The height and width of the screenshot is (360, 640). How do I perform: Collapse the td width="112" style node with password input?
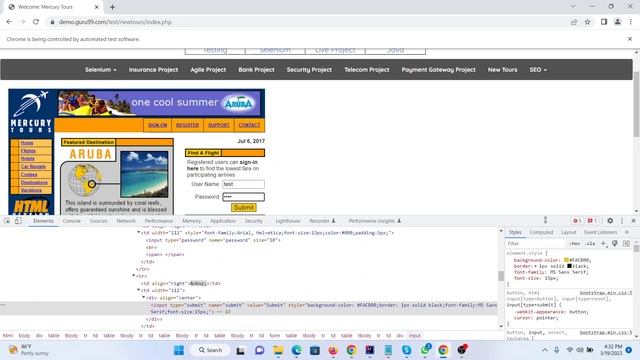click(x=138, y=232)
